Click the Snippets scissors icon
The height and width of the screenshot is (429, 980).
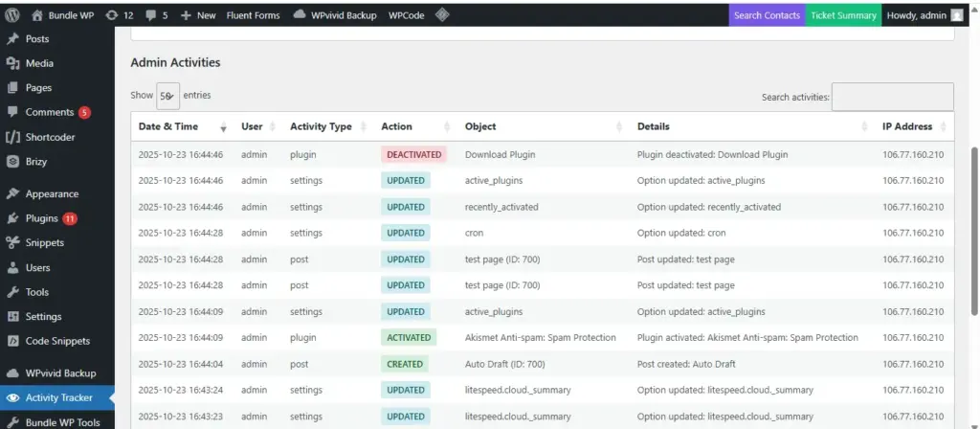[x=12, y=242]
